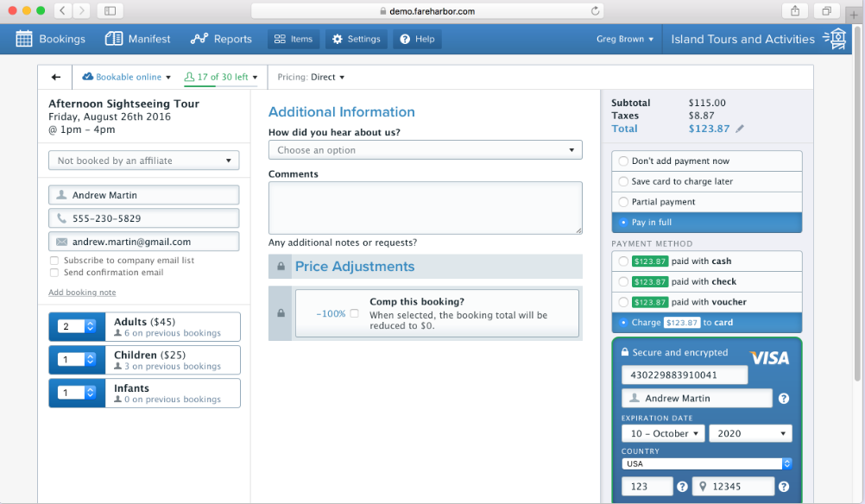Open the Pricing: Direct dropdown
865x504 pixels.
point(311,77)
